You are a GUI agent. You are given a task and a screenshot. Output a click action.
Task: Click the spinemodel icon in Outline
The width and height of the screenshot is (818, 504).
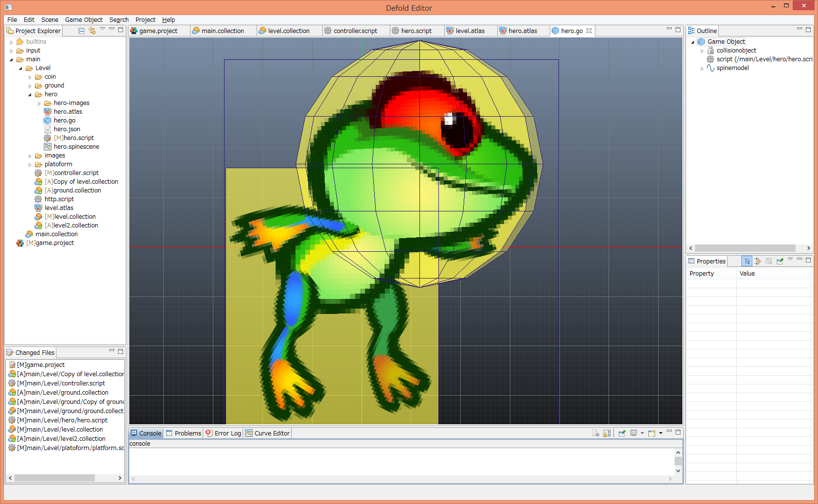point(710,68)
